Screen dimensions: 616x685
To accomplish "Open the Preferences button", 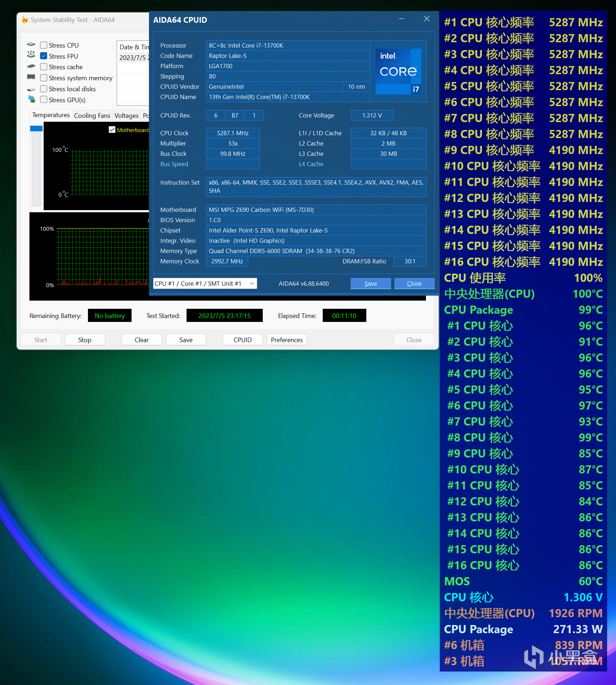I will [x=287, y=340].
